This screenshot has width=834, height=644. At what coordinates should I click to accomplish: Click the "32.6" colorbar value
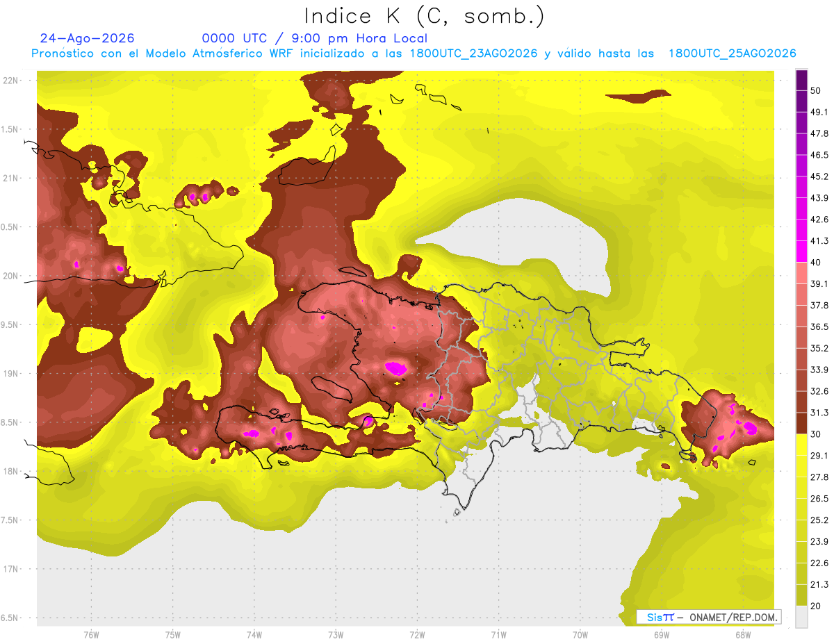(819, 391)
